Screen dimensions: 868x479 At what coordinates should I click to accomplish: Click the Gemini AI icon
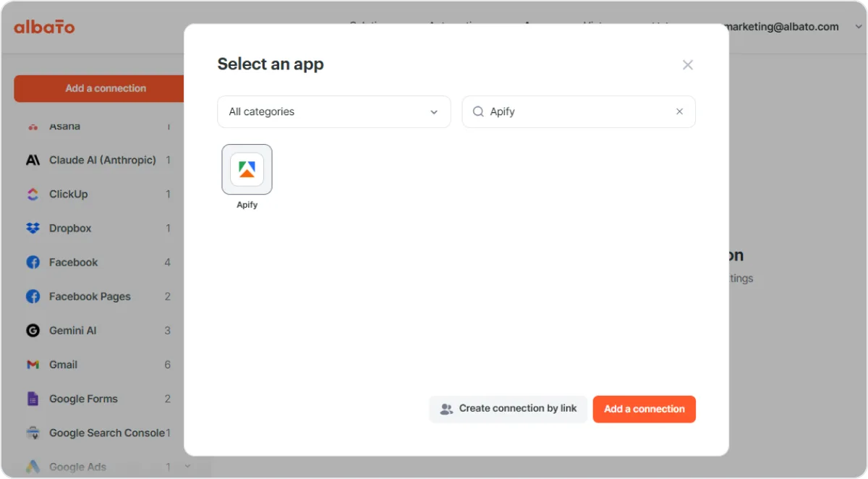[33, 331]
